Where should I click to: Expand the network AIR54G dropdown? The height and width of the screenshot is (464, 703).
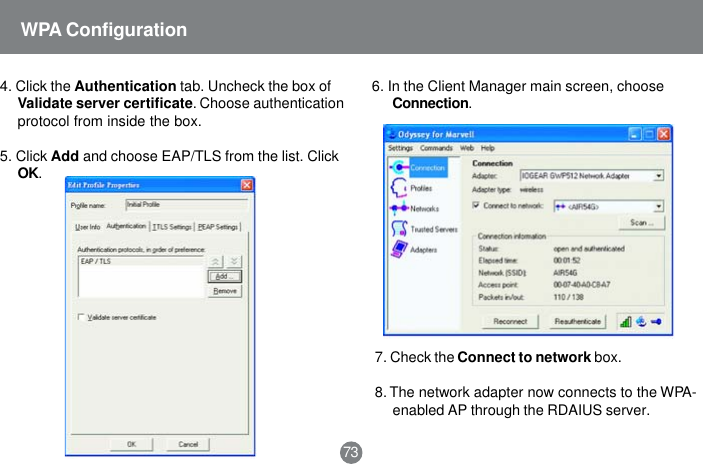point(659,206)
